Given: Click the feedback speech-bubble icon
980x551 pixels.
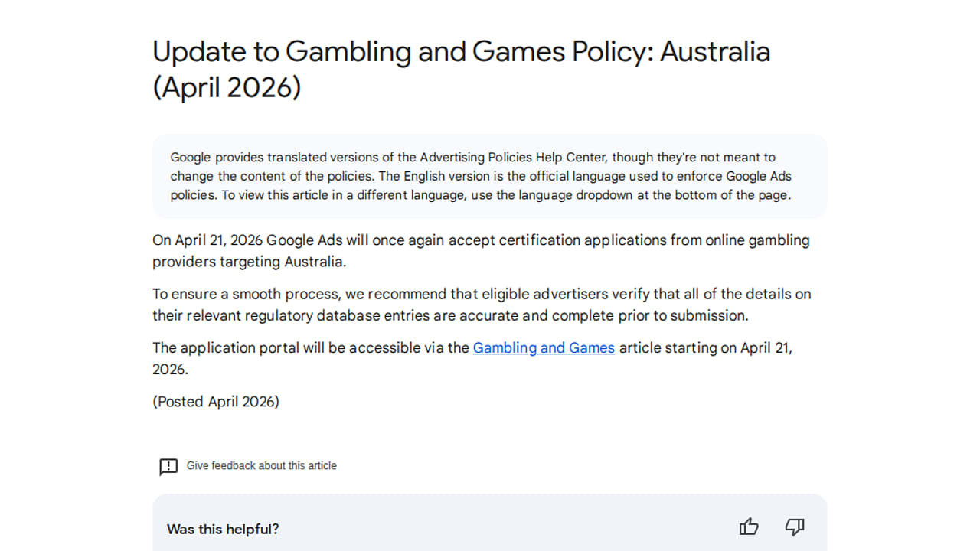Looking at the screenshot, I should tap(168, 467).
